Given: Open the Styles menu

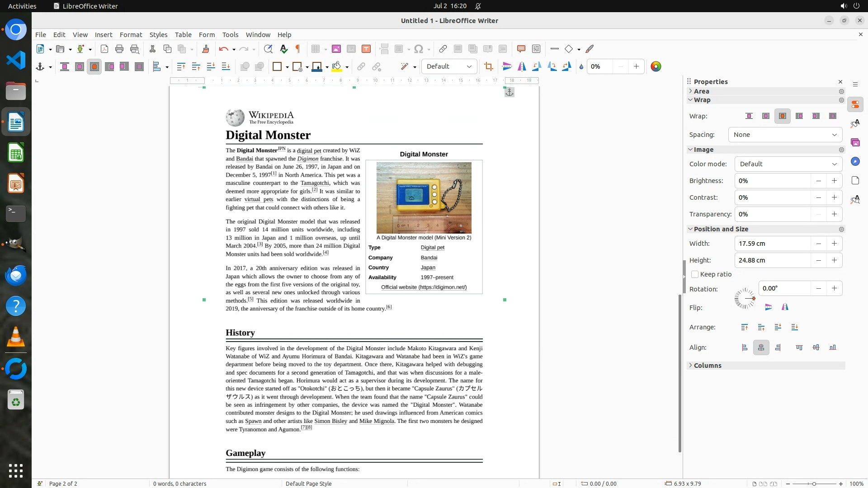Looking at the screenshot, I should (x=158, y=34).
